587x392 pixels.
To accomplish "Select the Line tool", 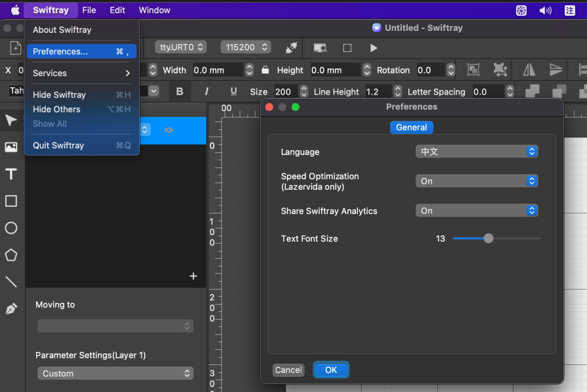I will 11,282.
